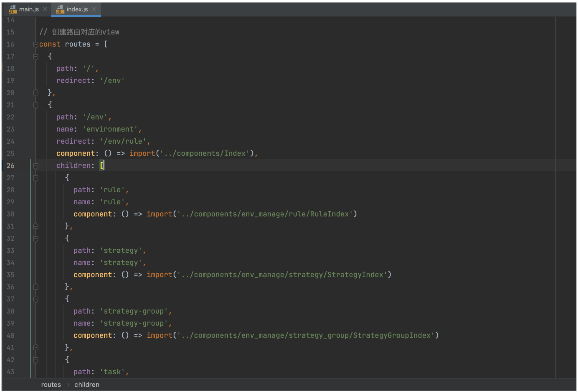This screenshot has width=578, height=392.
Task: Click fold end marker at line 20
Action: coord(36,93)
